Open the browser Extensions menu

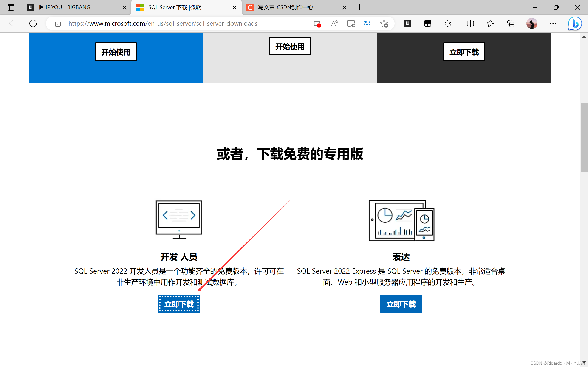tap(448, 23)
